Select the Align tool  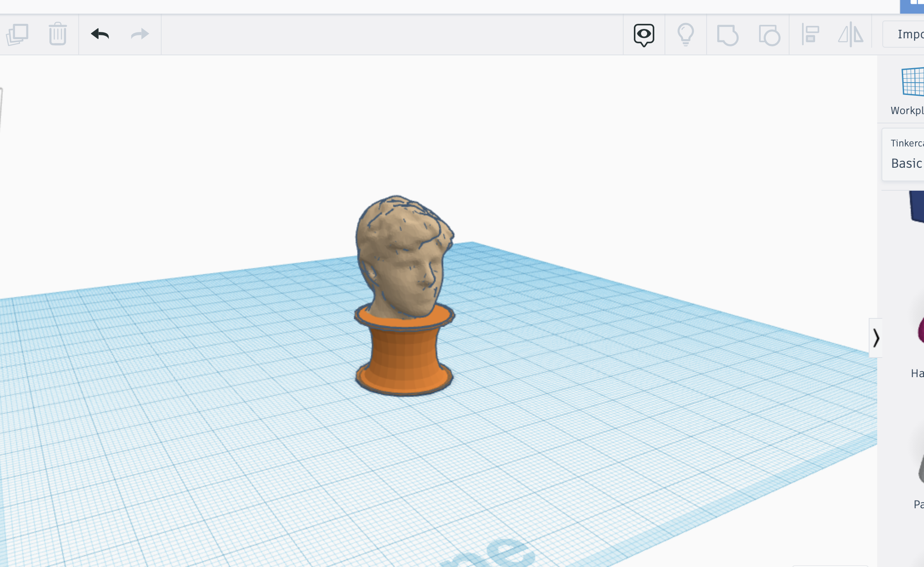(810, 35)
